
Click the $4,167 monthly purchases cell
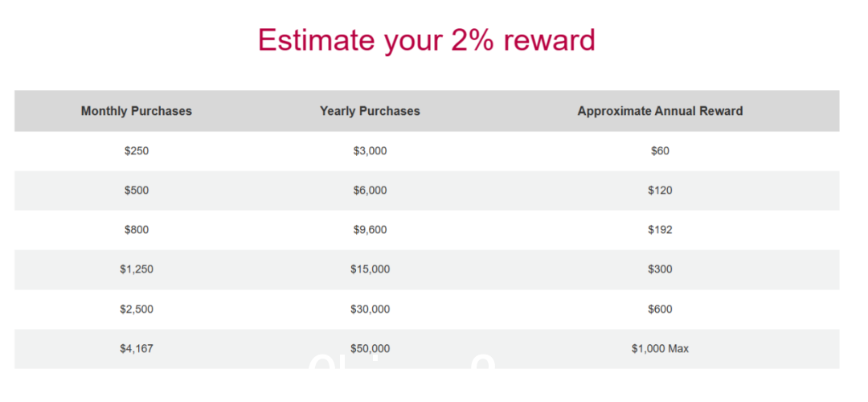(x=136, y=349)
